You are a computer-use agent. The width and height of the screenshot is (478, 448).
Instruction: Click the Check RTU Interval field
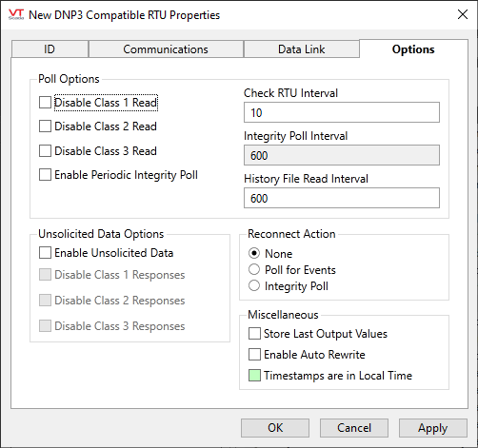click(x=342, y=112)
